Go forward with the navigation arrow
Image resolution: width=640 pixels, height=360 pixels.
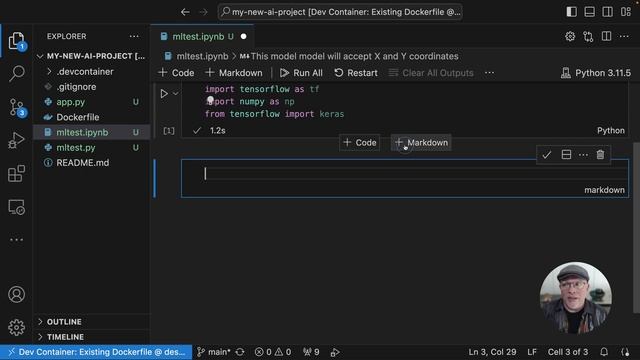point(203,12)
